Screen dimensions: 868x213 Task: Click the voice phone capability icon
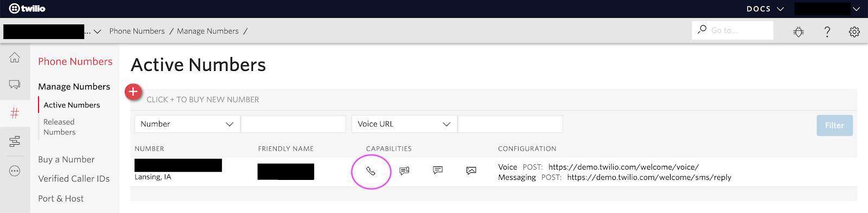pyautogui.click(x=371, y=171)
